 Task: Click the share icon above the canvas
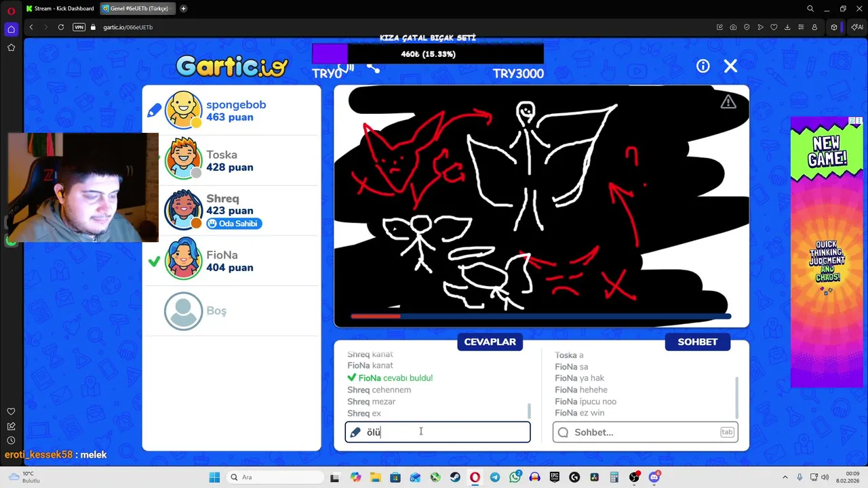(x=373, y=67)
